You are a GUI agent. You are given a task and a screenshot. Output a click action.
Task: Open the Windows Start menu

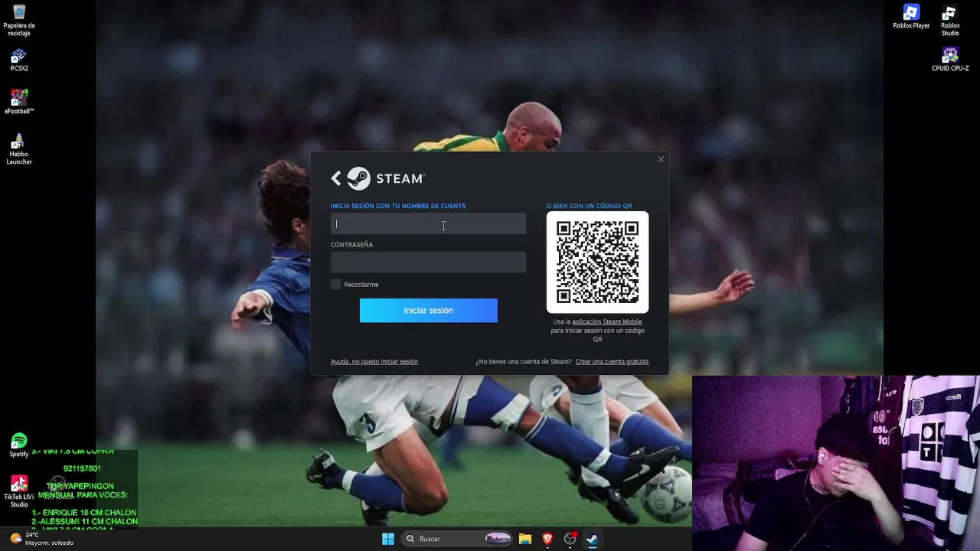[388, 539]
